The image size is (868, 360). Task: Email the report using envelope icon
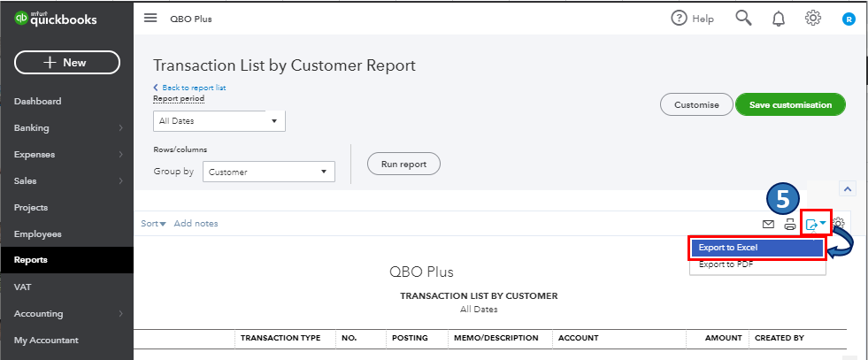(x=768, y=224)
